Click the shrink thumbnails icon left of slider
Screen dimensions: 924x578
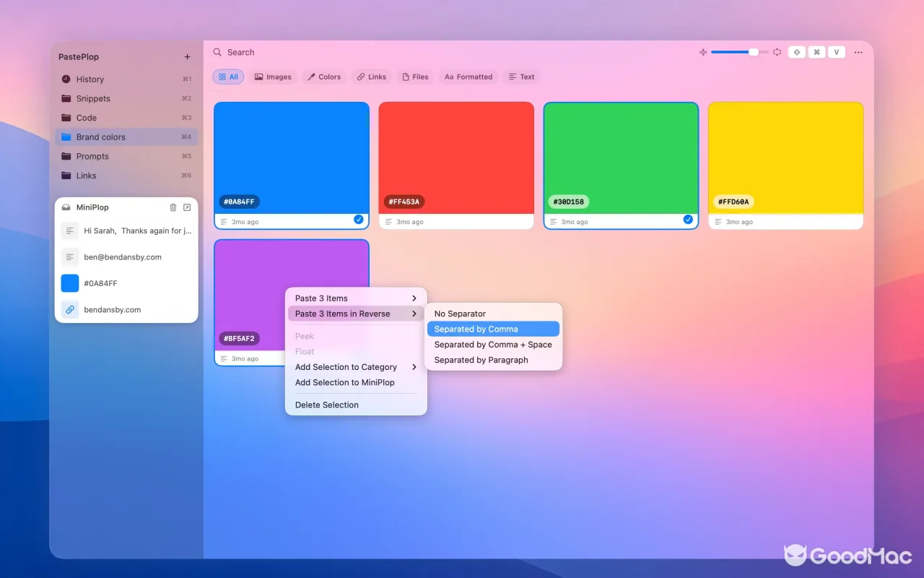click(703, 52)
